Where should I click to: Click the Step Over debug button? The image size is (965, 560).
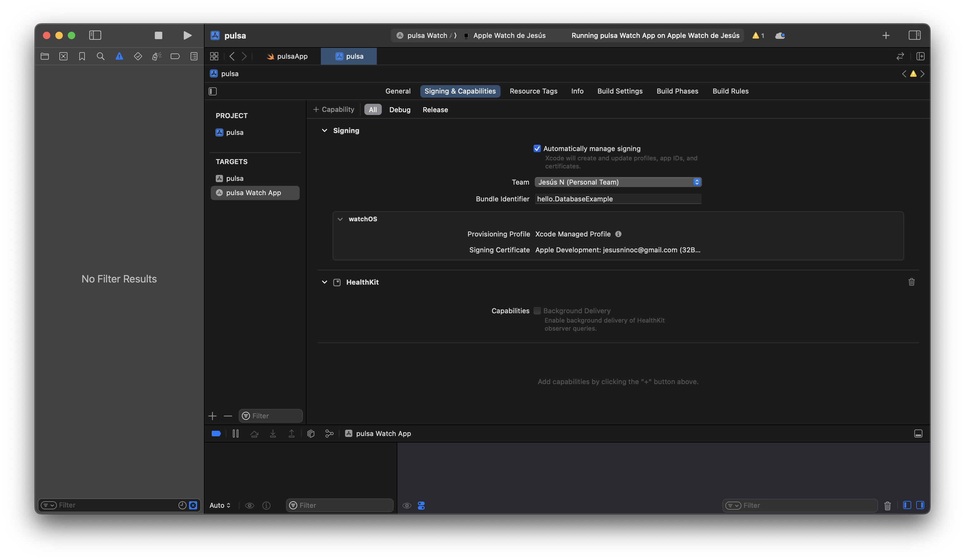254,433
